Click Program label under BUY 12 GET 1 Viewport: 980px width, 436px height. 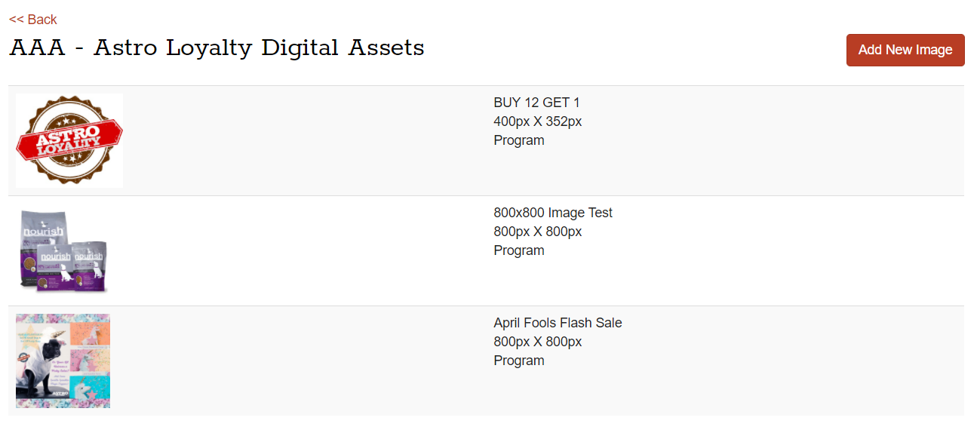519,140
